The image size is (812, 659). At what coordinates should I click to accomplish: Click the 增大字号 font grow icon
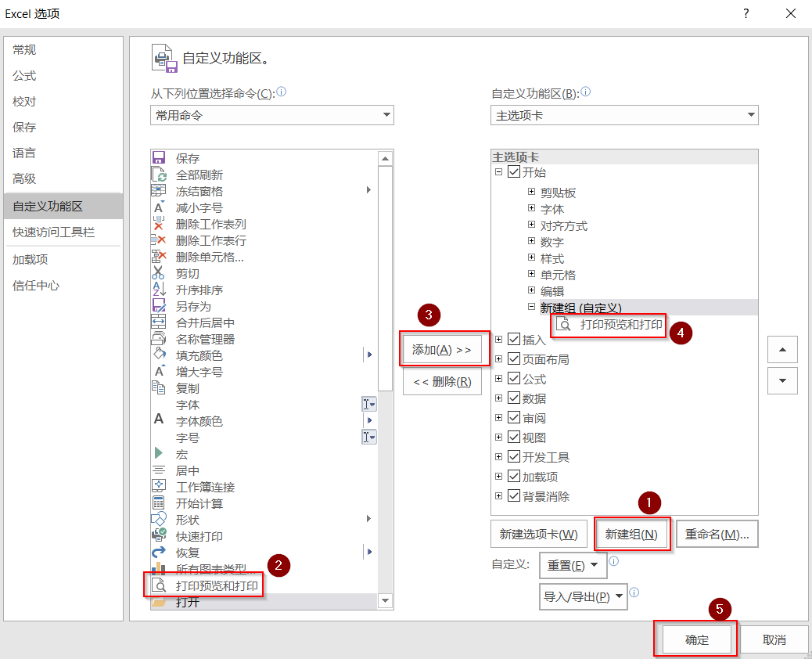click(x=159, y=372)
